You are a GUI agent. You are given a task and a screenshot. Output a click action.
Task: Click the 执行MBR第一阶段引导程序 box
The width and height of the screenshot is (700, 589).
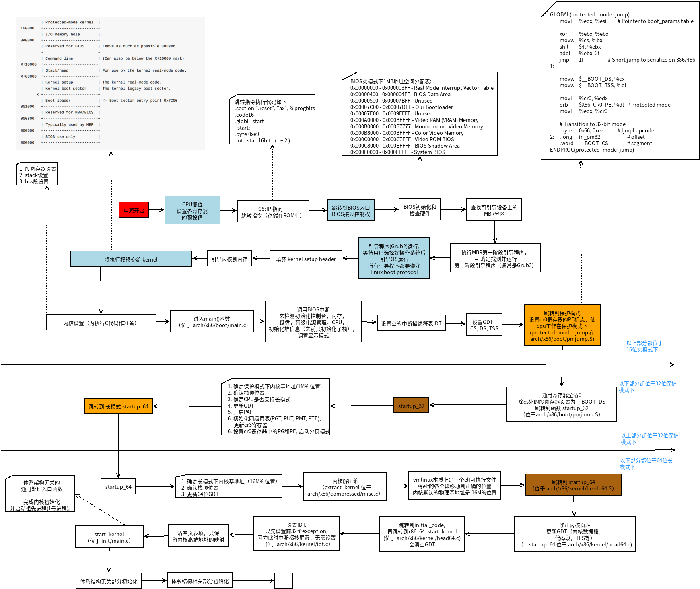coord(495,258)
